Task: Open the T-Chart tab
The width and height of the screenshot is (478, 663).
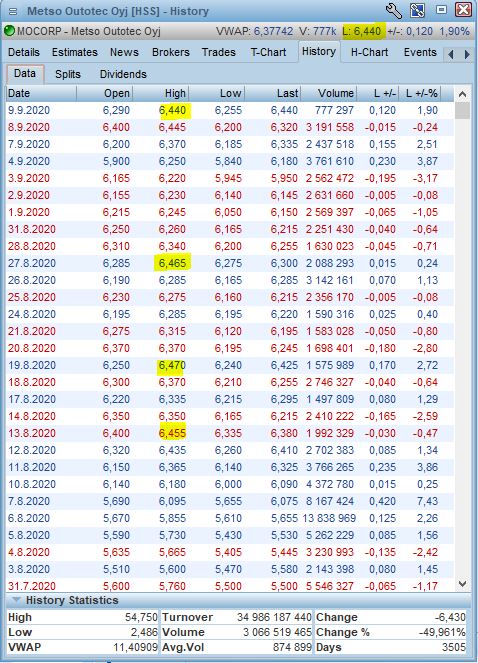Action: pos(268,52)
